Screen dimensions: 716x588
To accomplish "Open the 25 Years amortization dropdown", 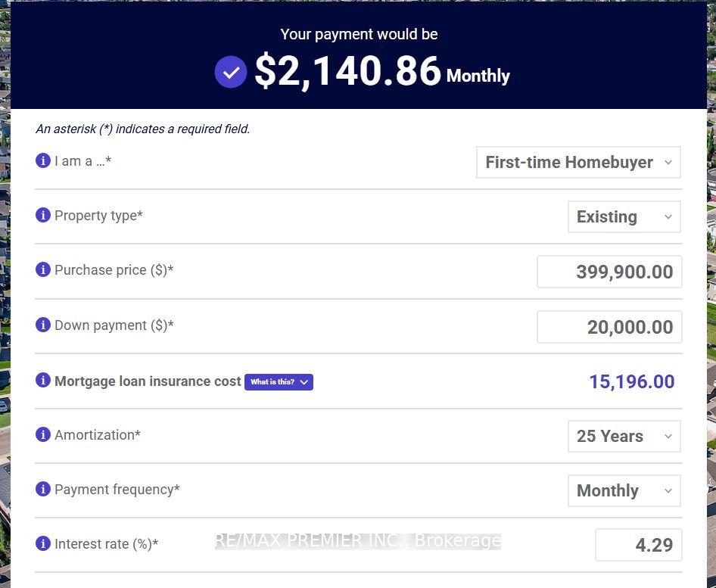I will point(624,437).
